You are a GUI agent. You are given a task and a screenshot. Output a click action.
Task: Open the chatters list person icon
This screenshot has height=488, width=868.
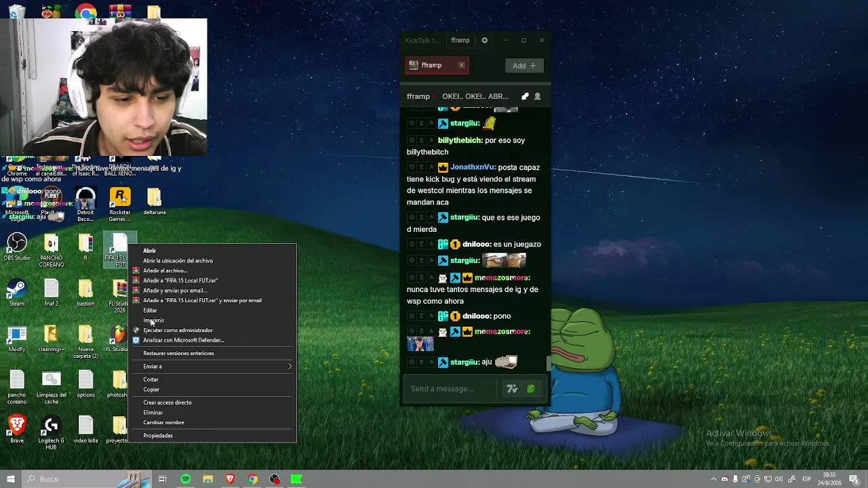[538, 96]
